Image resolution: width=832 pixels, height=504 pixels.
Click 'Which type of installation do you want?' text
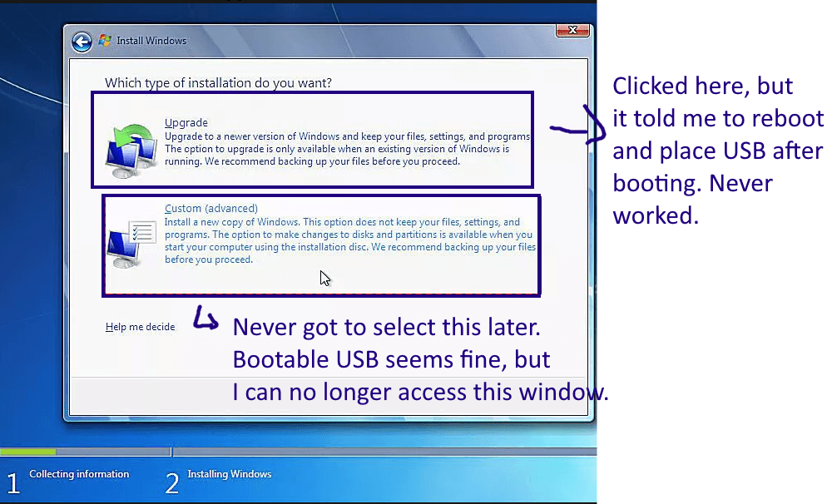pyautogui.click(x=218, y=83)
